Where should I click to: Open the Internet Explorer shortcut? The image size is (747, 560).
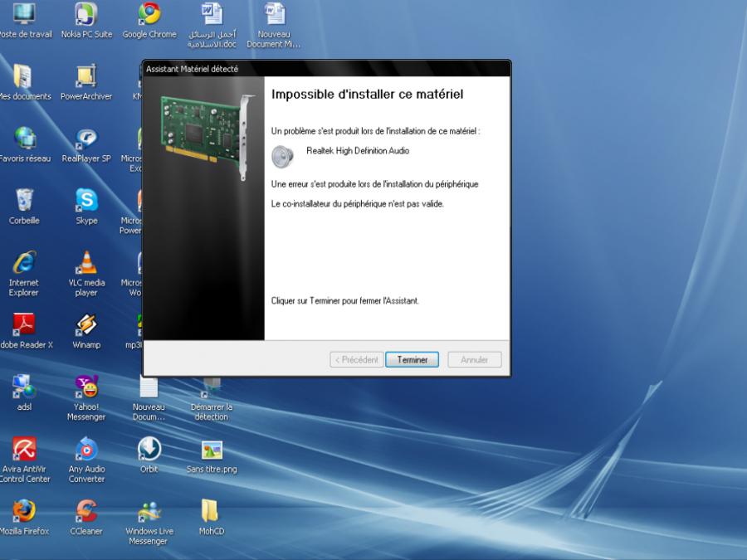point(24,263)
